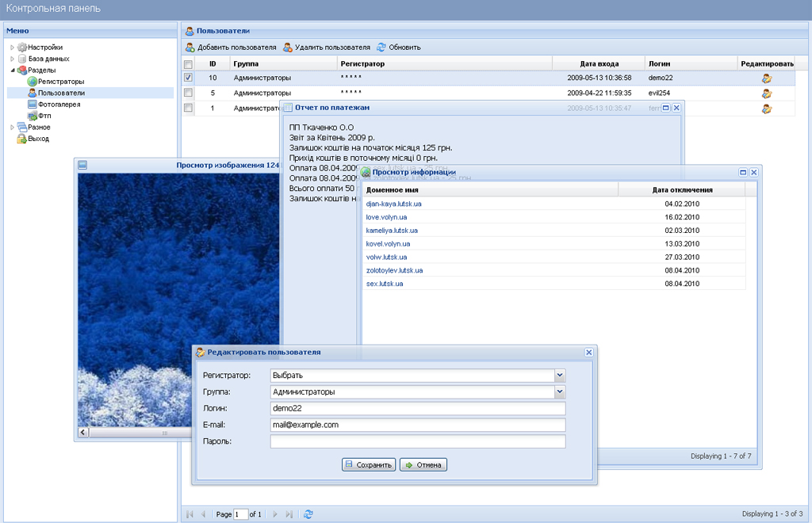Check the checkbox for user ID 5
This screenshot has width=812, height=523.
[188, 93]
